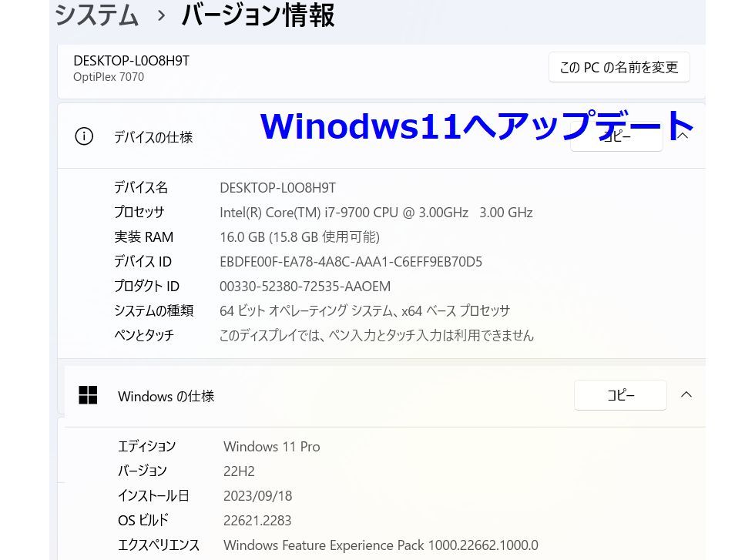This screenshot has height=560, width=755.
Task: Click the プロダクト ID value 00330-52380-72535-AAOEM
Action: coord(305,287)
